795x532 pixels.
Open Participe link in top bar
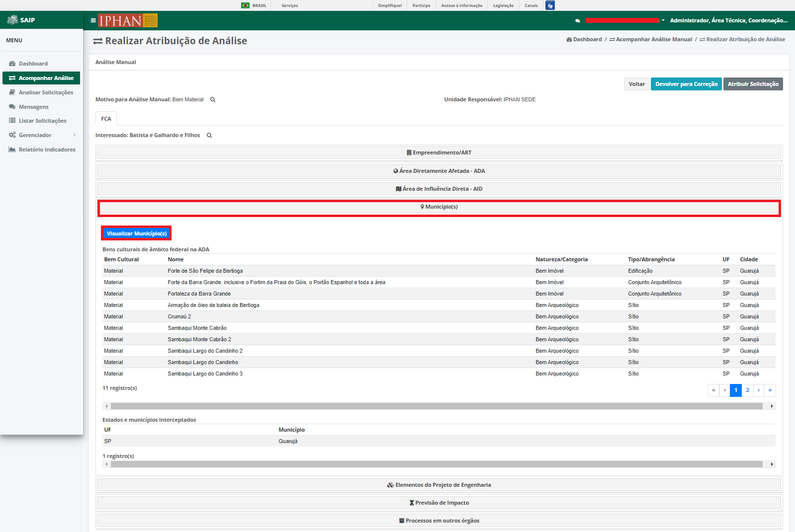coord(421,5)
